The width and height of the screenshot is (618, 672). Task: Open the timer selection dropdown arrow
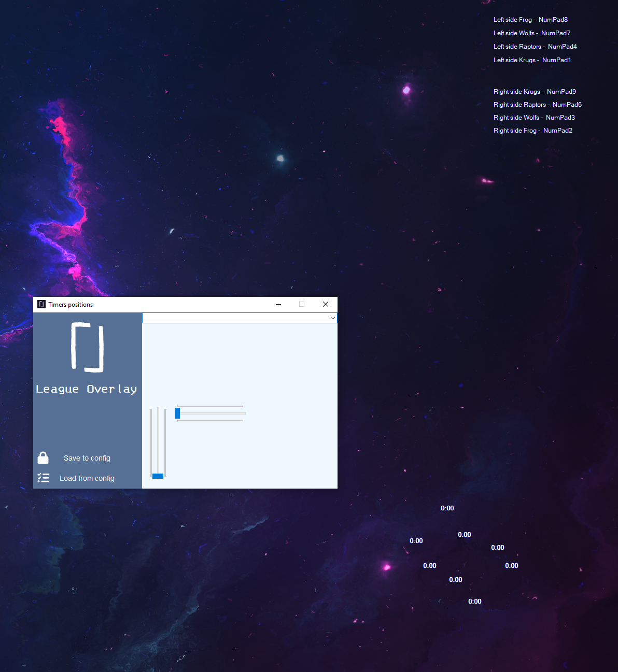click(332, 318)
